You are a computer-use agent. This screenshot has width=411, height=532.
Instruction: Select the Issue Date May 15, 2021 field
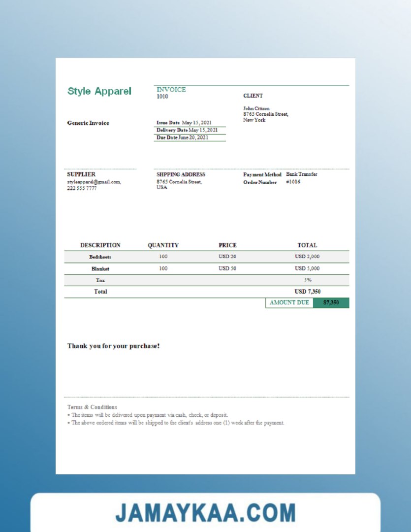(x=184, y=123)
